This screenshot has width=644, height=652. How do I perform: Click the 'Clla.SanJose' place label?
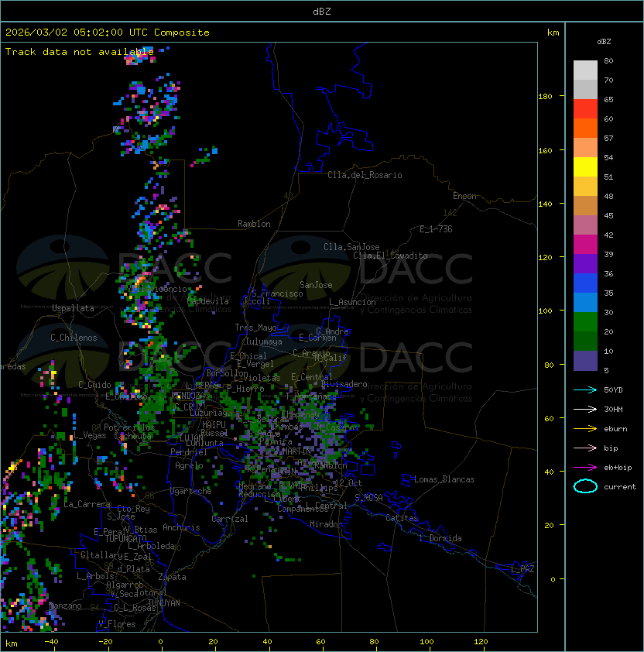[351, 247]
